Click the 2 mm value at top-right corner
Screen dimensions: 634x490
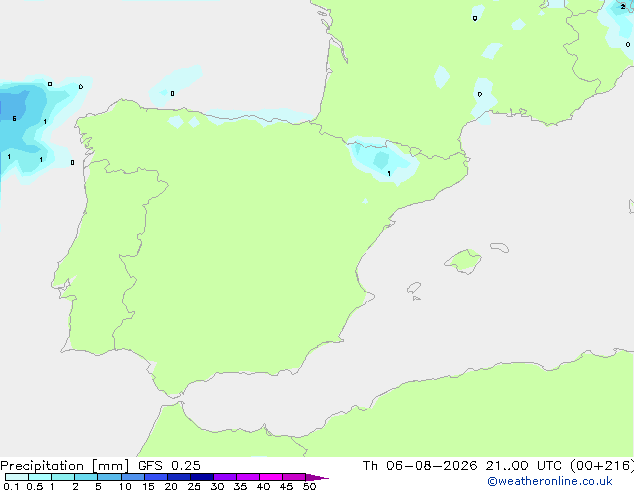click(623, 6)
